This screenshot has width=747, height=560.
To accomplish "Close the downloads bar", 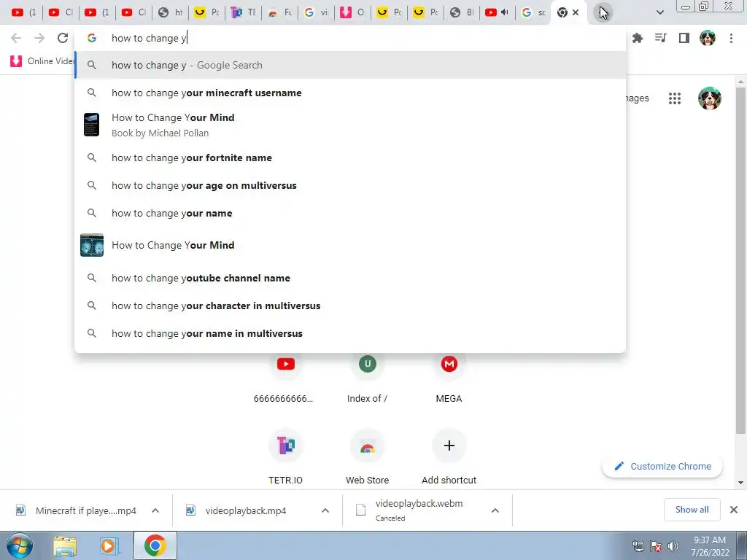I will pos(734,510).
